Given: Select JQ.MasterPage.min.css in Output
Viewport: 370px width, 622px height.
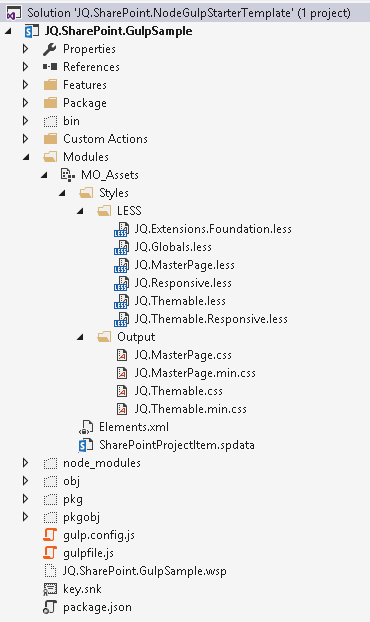Looking at the screenshot, I should point(195,373).
